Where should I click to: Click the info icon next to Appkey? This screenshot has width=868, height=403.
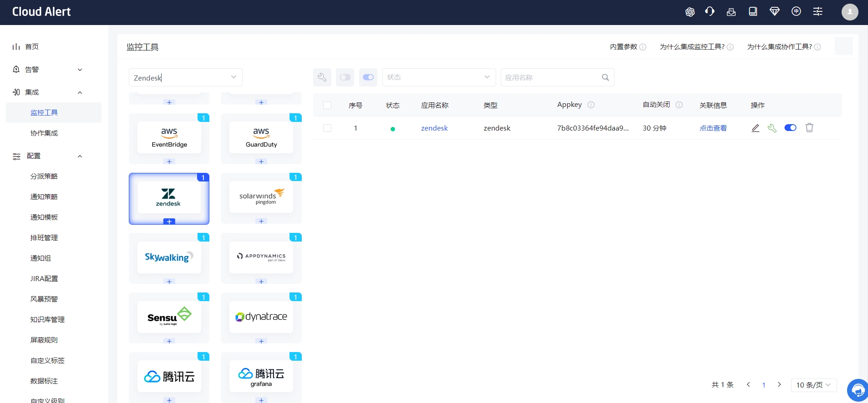(591, 105)
